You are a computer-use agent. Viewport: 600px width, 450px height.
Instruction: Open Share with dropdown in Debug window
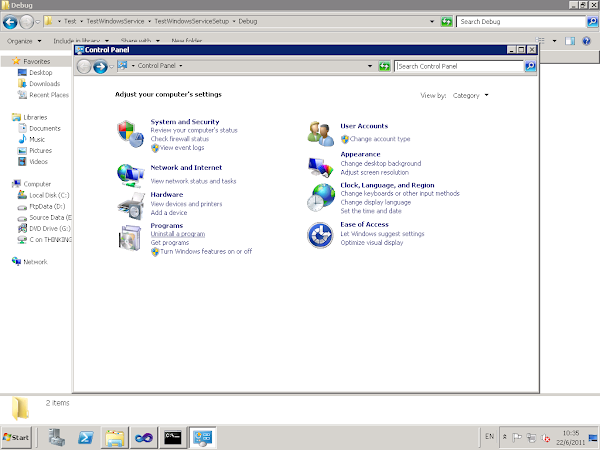click(140, 41)
